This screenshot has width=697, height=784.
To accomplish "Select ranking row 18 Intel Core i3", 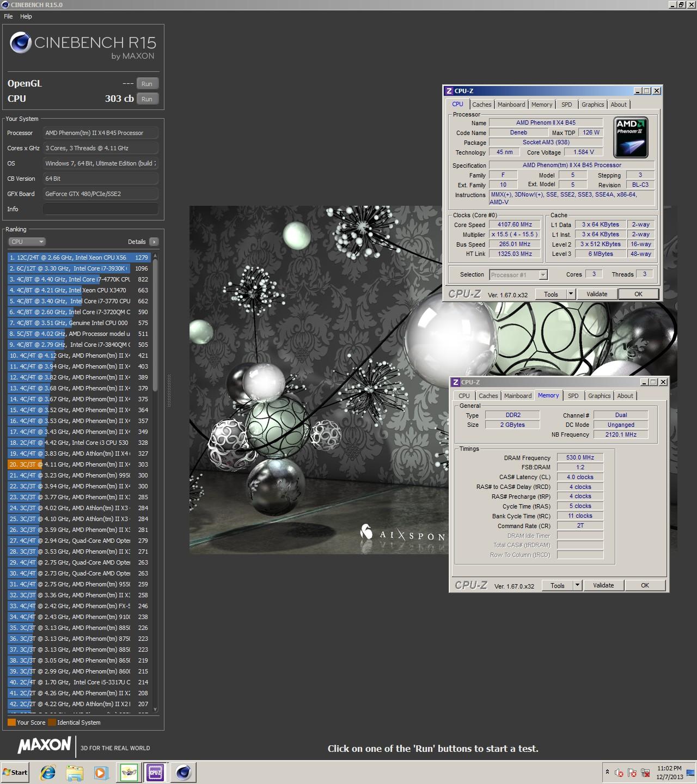I will 79,443.
